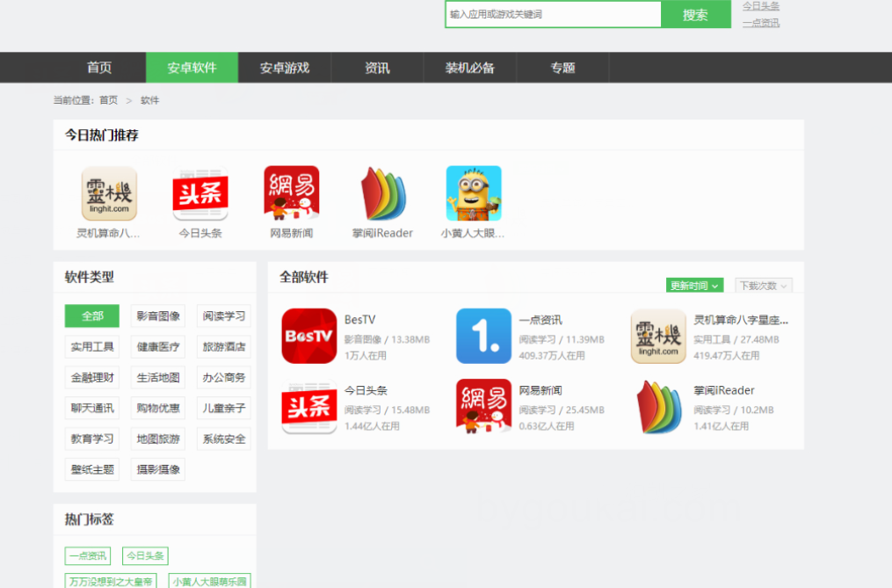Open the 一点资讯 title in 全部软件

(540, 320)
